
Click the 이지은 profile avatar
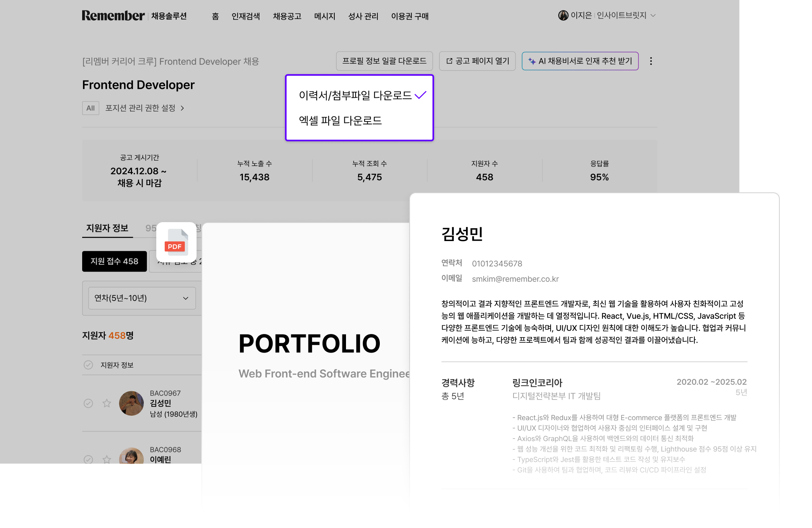563,15
